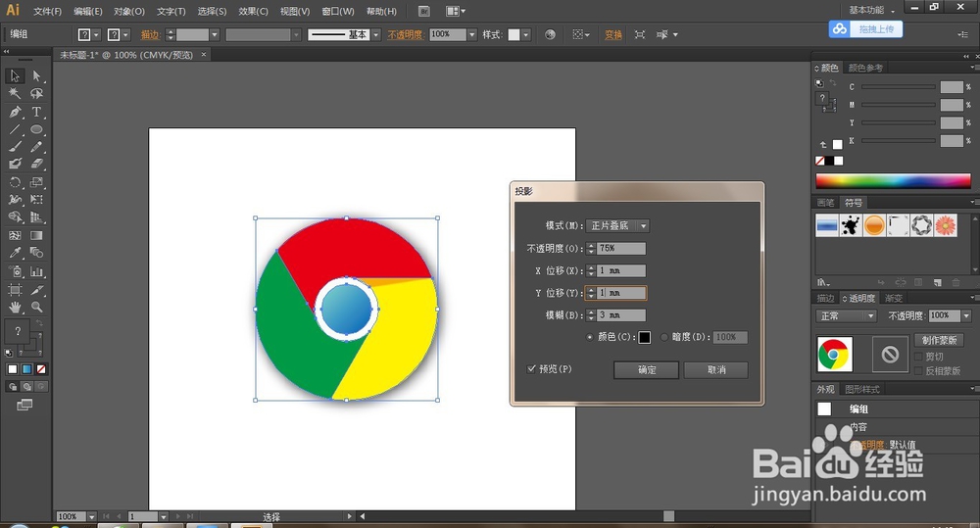The image size is (980, 528).
Task: Click the Chrome logo thumbnail in Transparency panel
Action: click(x=834, y=355)
